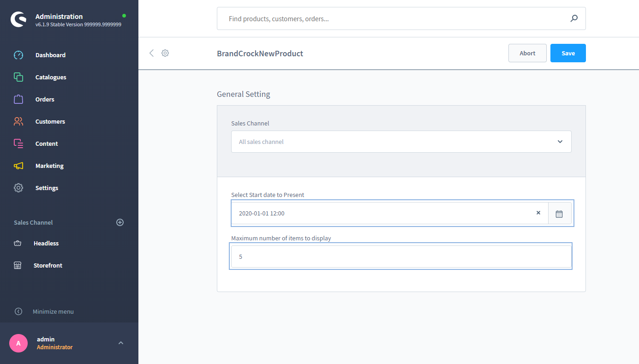
Task: Click the Catalogues icon in sidebar
Action: click(18, 77)
